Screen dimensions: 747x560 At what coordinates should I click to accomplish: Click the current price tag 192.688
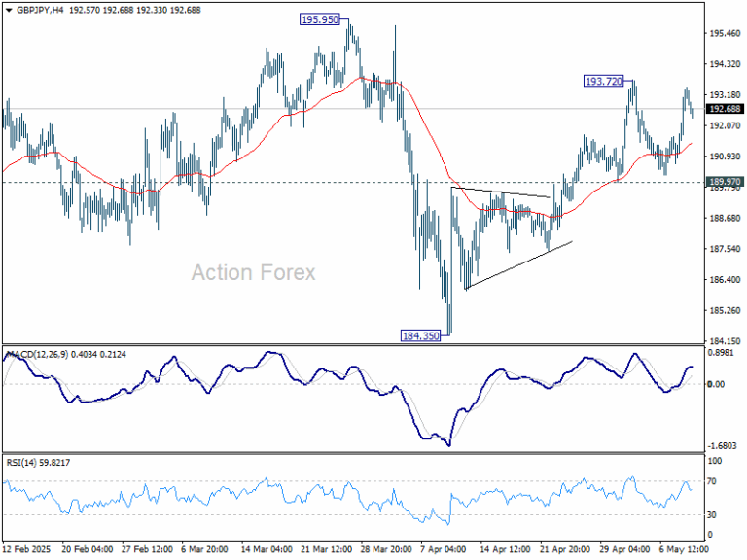click(x=725, y=109)
